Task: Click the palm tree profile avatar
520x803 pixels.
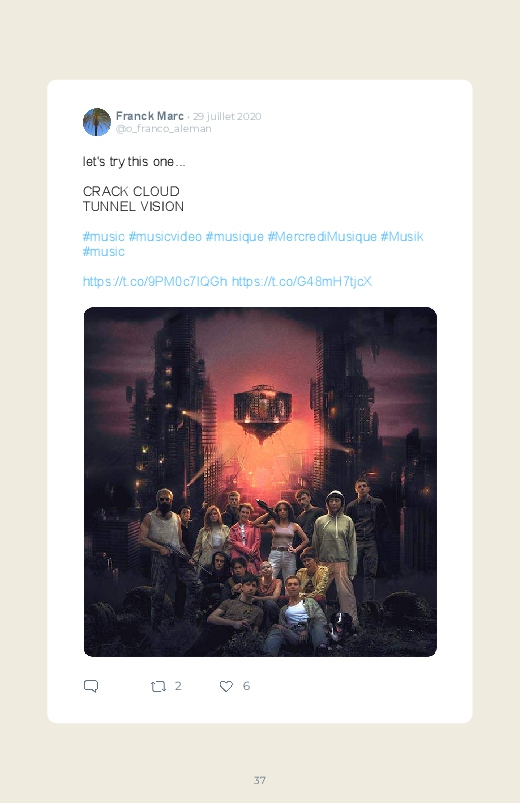Action: click(x=97, y=122)
